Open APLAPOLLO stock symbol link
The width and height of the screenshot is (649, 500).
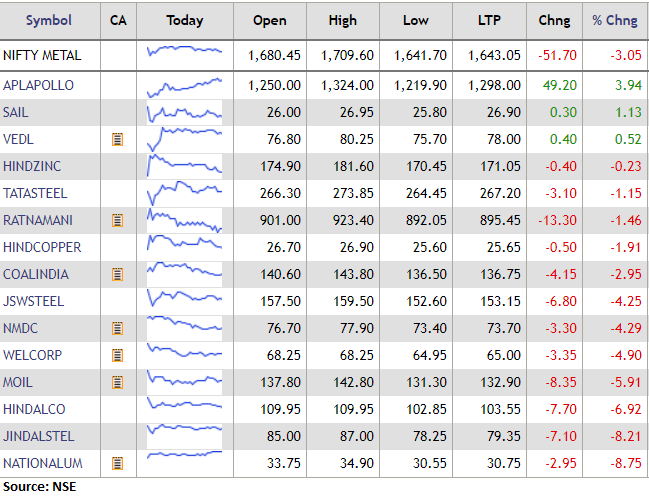coord(38,86)
